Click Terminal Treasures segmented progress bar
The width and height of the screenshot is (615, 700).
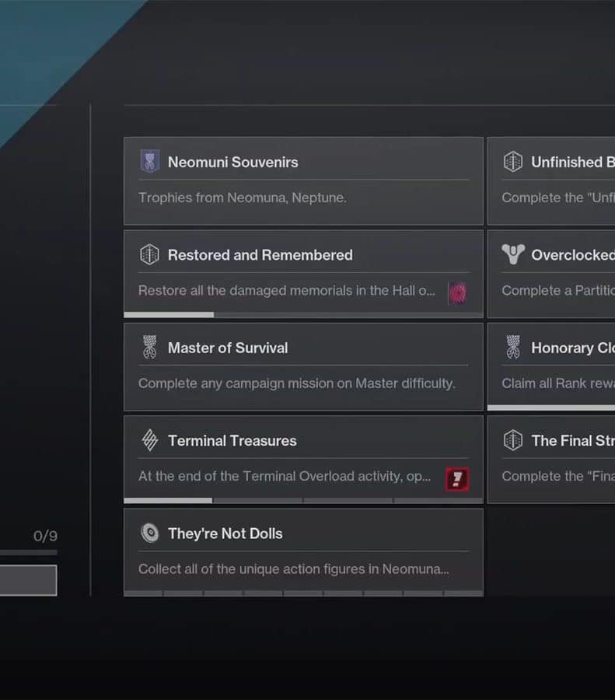pyautogui.click(x=303, y=500)
